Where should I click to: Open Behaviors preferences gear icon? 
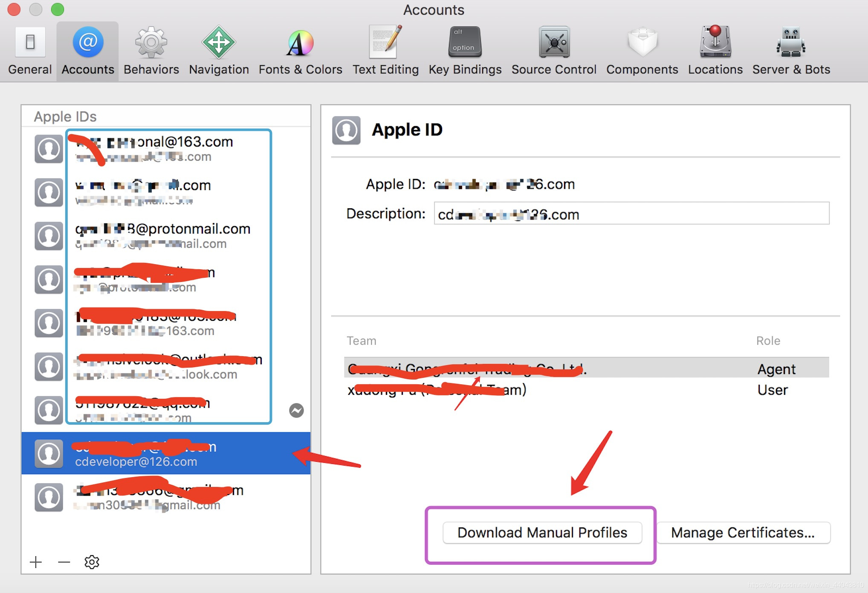point(151,51)
